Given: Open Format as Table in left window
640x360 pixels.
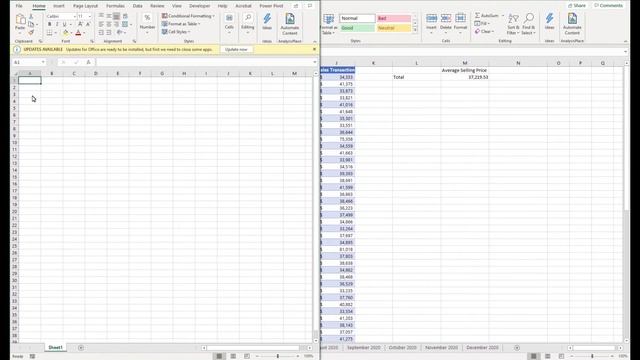Looking at the screenshot, I should coord(181,24).
